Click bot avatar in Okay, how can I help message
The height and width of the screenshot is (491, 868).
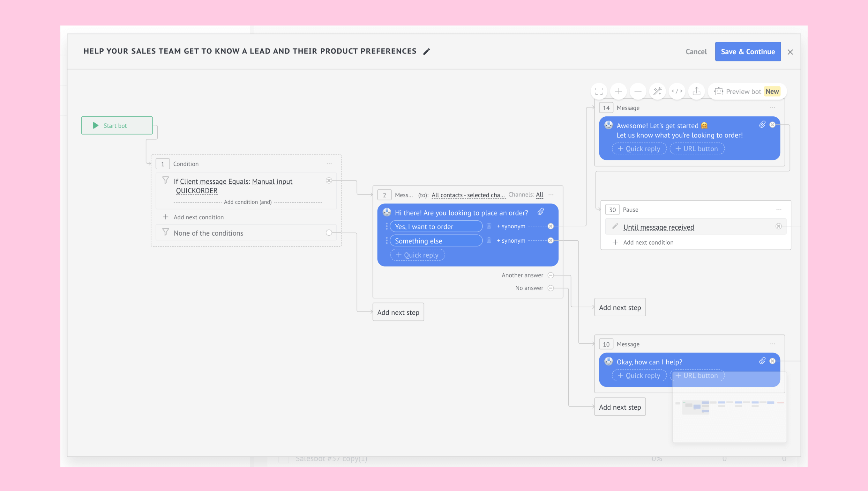tap(609, 362)
